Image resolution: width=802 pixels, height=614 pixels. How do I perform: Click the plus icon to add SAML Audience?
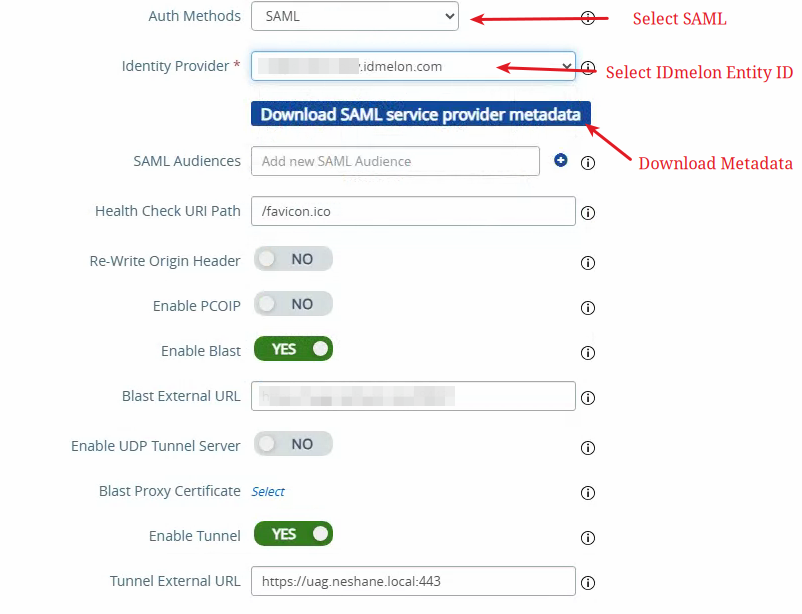[x=561, y=161]
